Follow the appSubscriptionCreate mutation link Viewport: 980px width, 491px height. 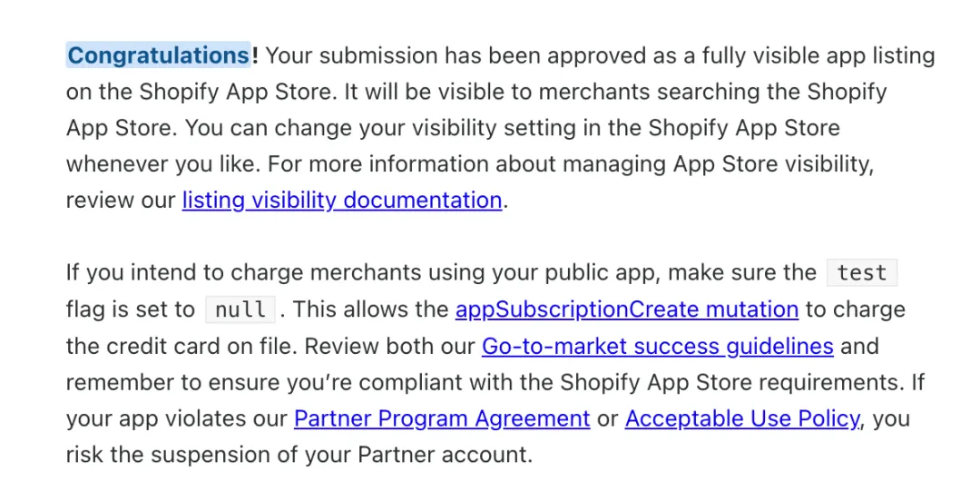626,309
